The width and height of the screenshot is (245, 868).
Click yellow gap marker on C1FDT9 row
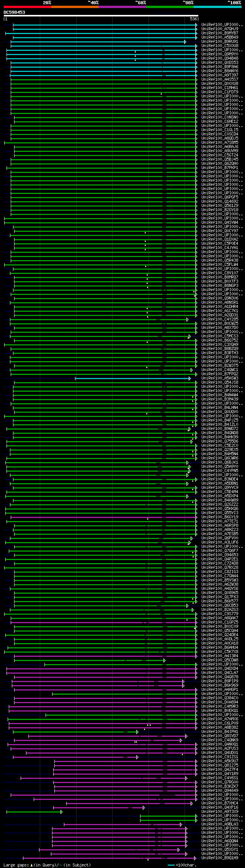tap(161, 93)
